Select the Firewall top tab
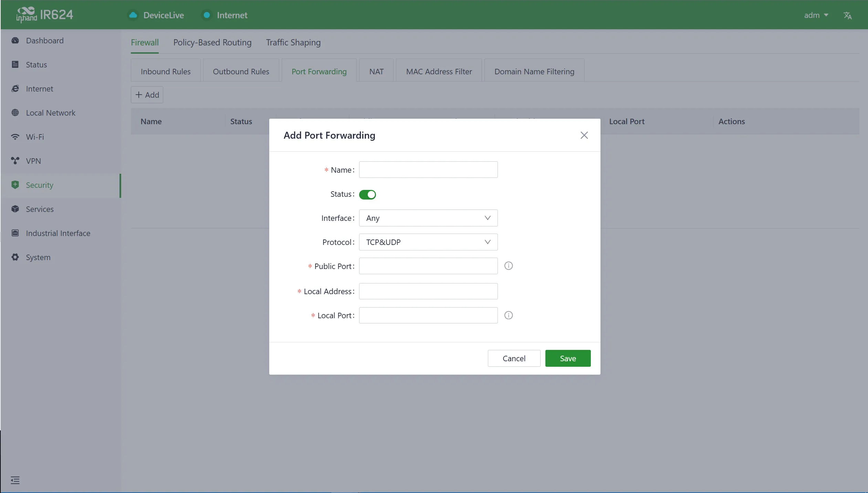Screen dimensions: 868x493 point(145,43)
